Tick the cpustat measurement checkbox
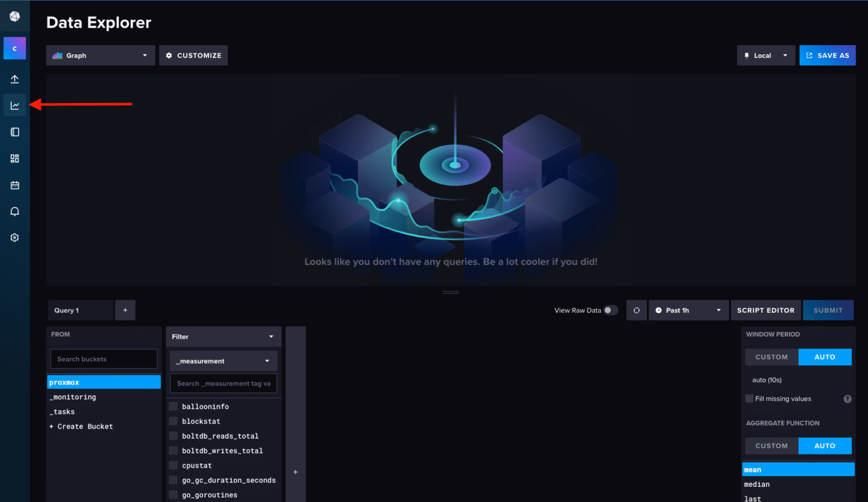The width and height of the screenshot is (868, 502). pyautogui.click(x=174, y=466)
